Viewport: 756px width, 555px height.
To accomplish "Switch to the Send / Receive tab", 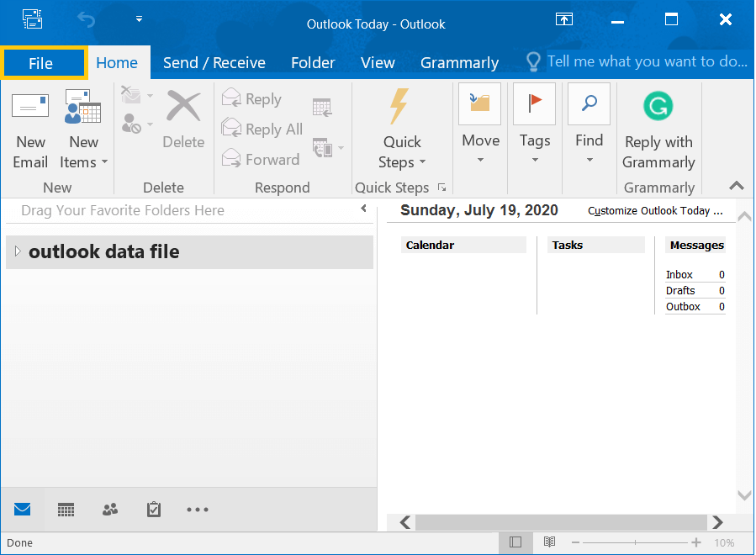I will point(214,63).
